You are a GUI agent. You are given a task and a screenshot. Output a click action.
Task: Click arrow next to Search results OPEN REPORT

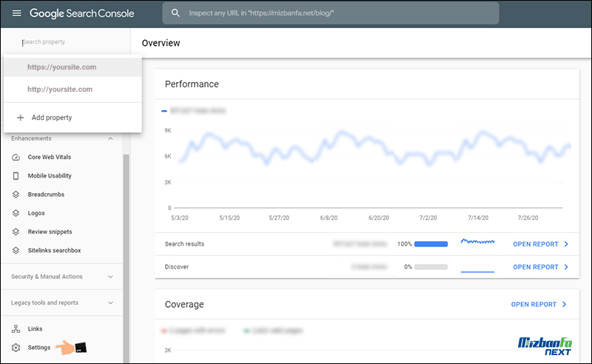point(566,244)
